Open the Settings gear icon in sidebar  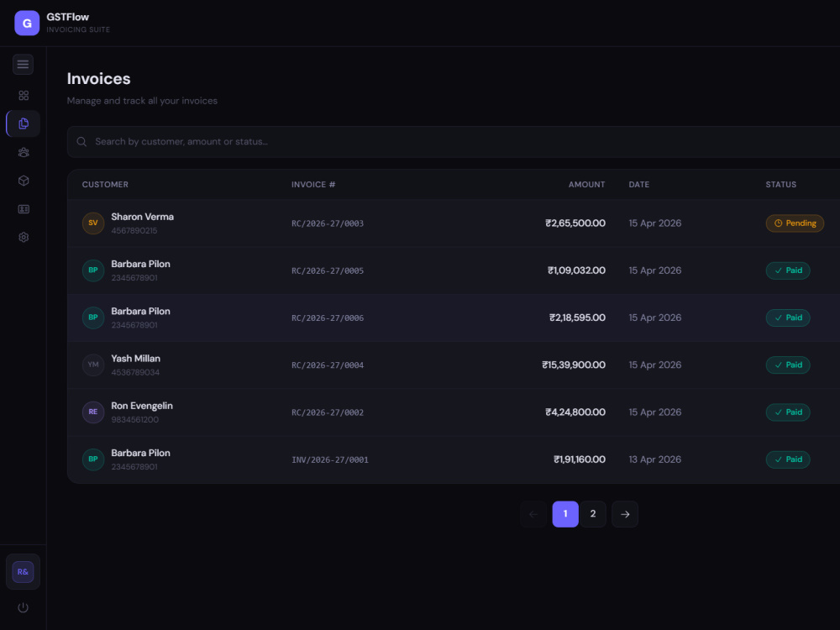point(24,238)
